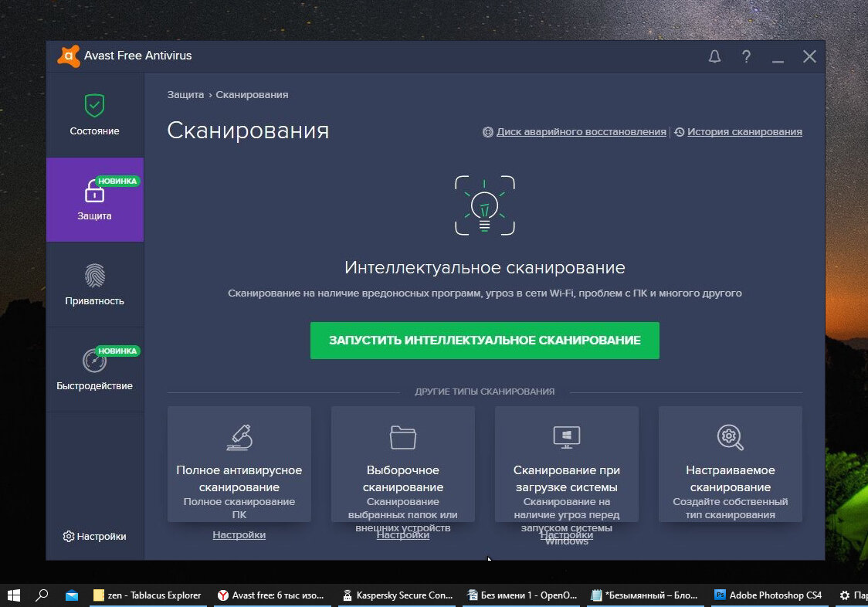The width and height of the screenshot is (868, 607).
Task: Click the magnifier gear custom scan icon
Action: [x=731, y=438]
